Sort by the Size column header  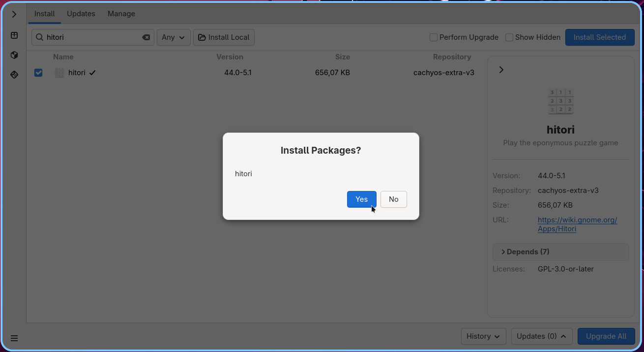pyautogui.click(x=343, y=57)
